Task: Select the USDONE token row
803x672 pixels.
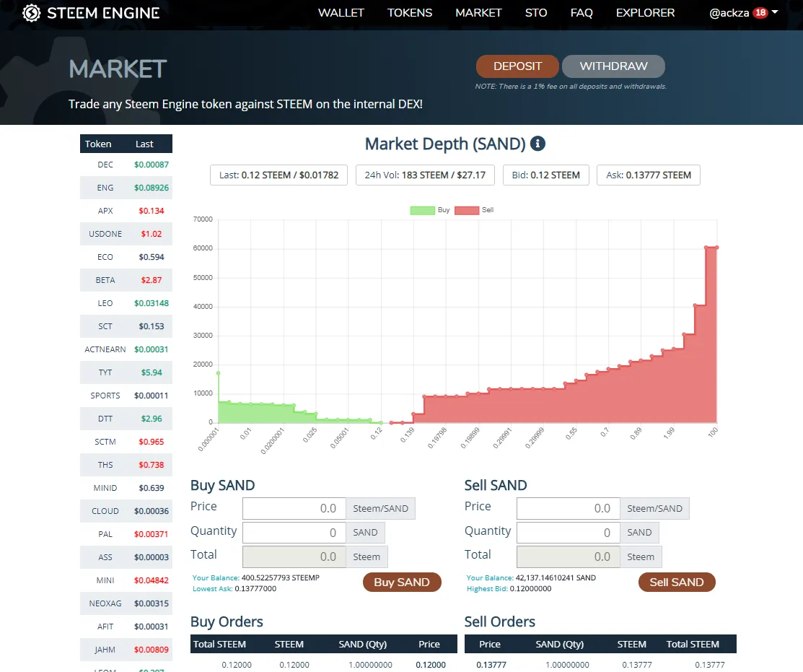Action: click(x=126, y=234)
